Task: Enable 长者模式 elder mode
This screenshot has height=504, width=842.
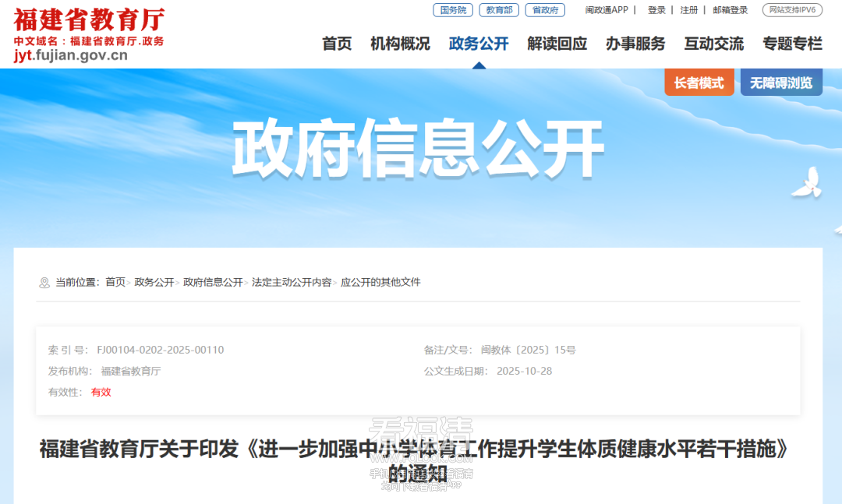Action: [x=699, y=83]
